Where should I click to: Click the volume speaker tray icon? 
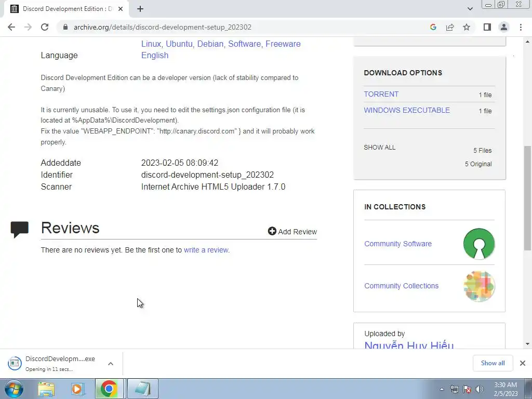(x=479, y=389)
